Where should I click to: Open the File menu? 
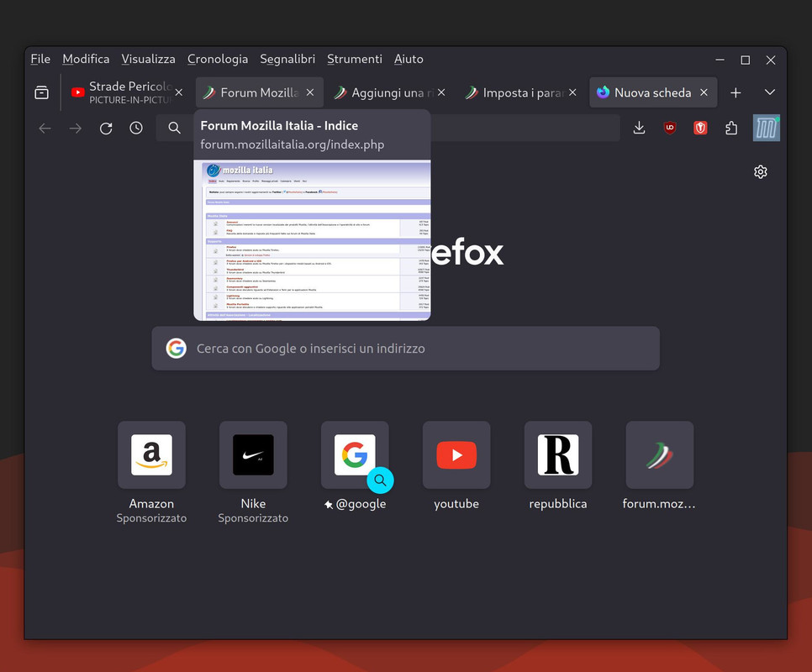coord(40,59)
